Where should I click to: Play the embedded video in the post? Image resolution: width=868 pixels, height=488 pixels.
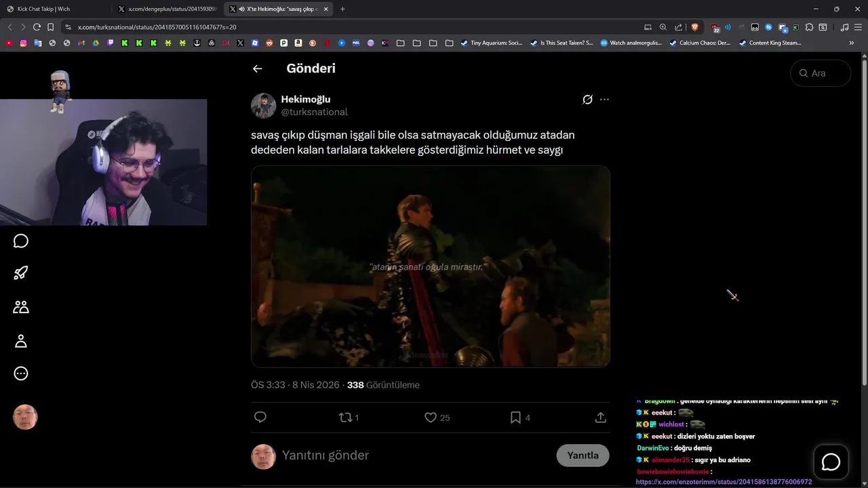(431, 266)
